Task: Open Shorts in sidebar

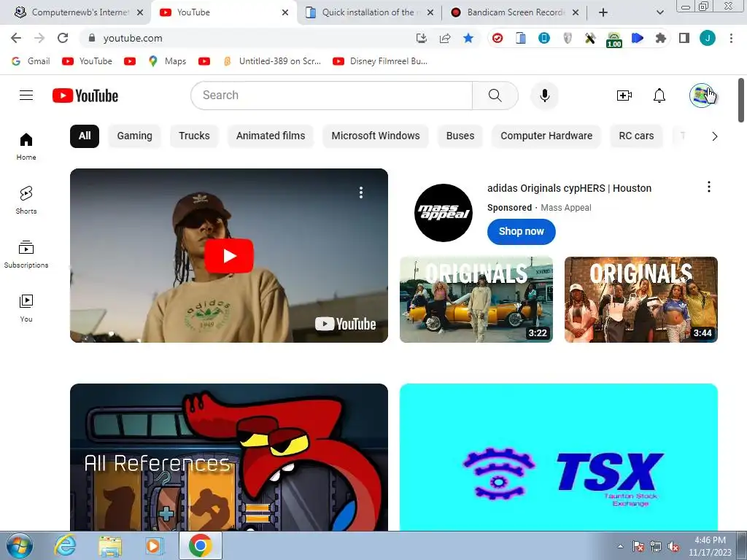Action: (26, 201)
